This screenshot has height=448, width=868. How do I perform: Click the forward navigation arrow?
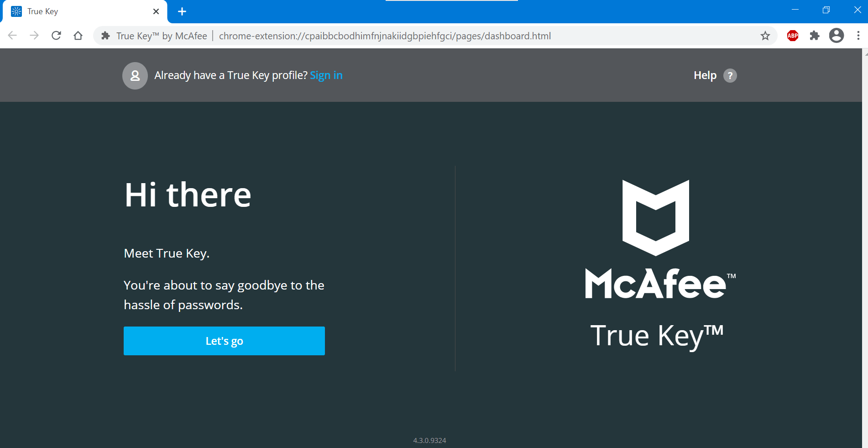point(34,35)
